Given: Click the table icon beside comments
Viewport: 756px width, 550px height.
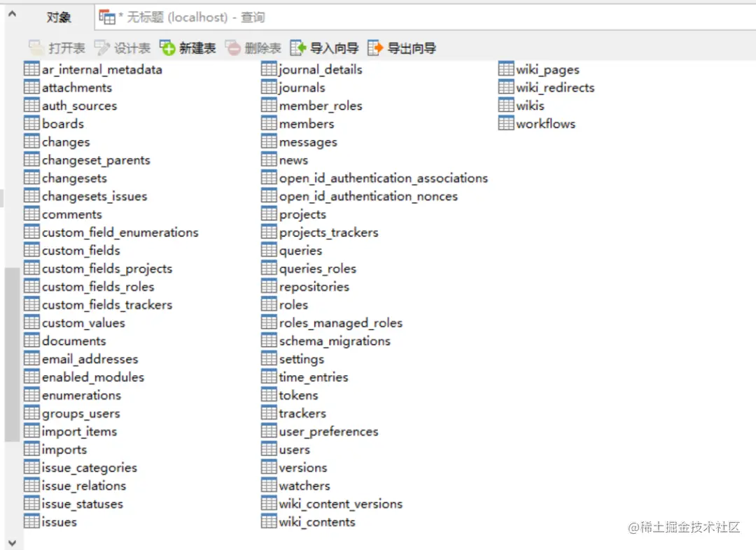Looking at the screenshot, I should coord(31,213).
